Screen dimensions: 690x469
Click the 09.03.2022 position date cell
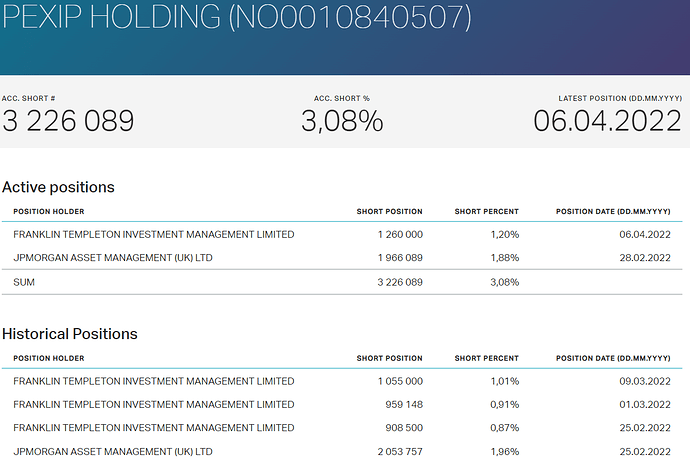[645, 381]
